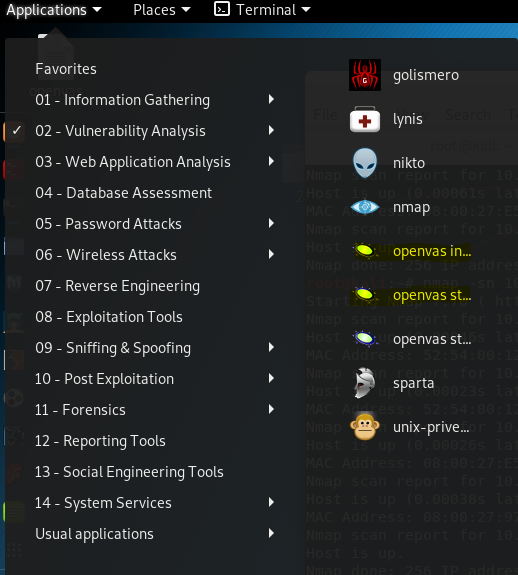Click the highlighted openvas in... label
518x575 pixels.
[x=432, y=252]
